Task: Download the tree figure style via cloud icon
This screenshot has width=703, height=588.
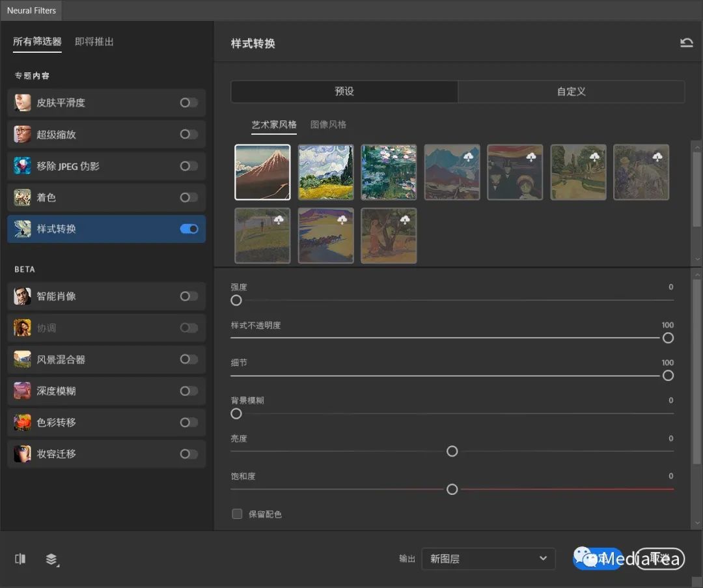Action: coord(405,219)
